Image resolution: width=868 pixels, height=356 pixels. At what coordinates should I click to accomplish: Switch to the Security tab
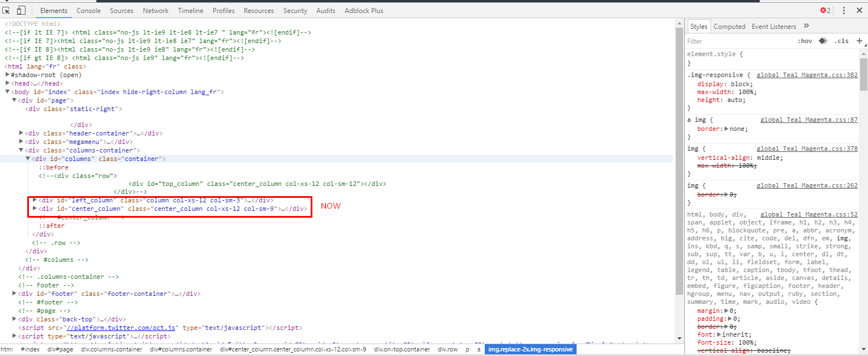click(x=295, y=10)
